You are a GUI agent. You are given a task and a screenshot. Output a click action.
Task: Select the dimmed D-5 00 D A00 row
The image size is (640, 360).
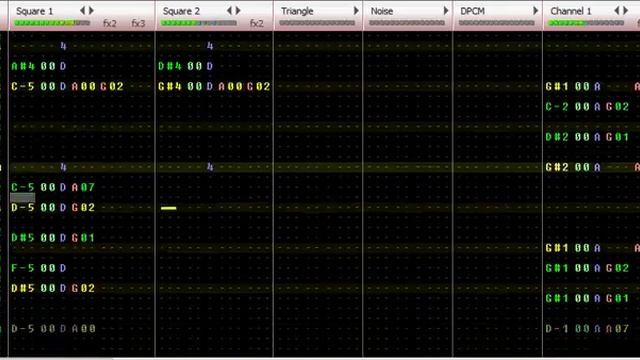(53, 329)
